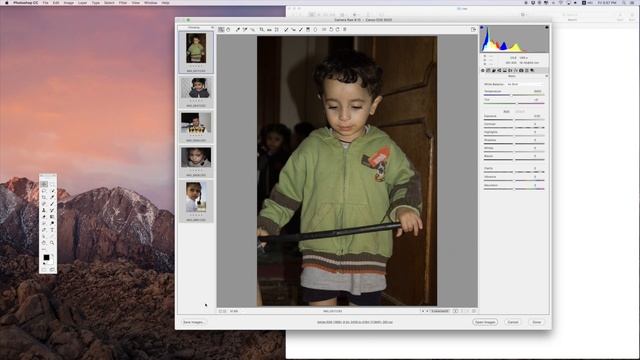Open the zoom level dropdown below preview
This screenshot has width=640, height=360.
234,311
